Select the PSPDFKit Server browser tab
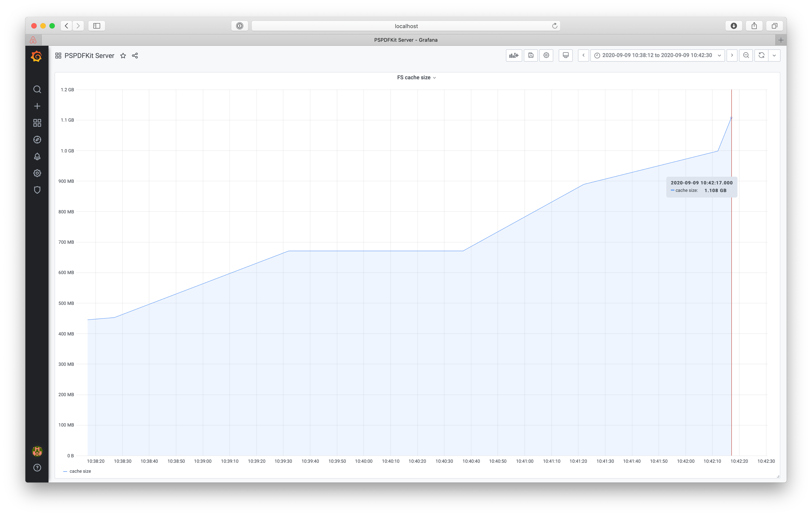This screenshot has width=812, height=516. 406,40
